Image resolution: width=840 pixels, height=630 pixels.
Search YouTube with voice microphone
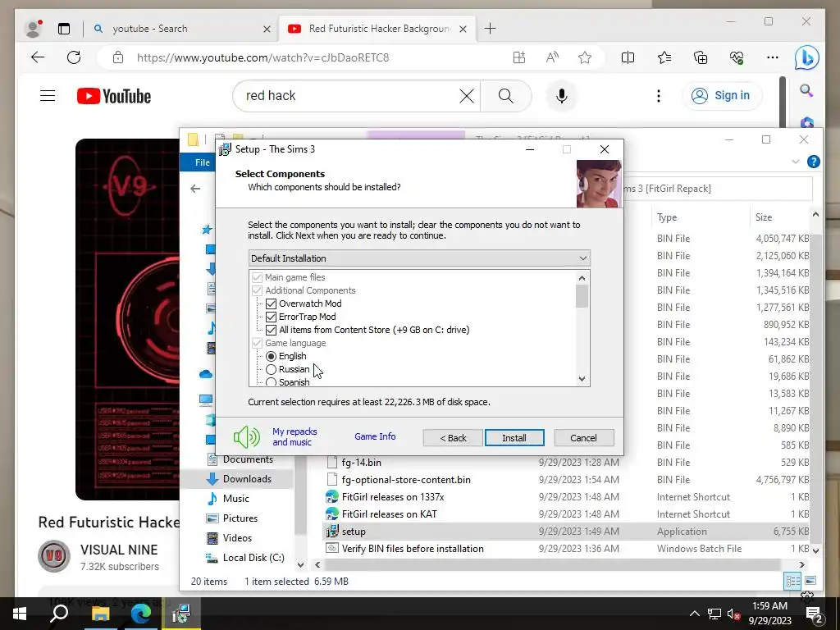pos(561,96)
